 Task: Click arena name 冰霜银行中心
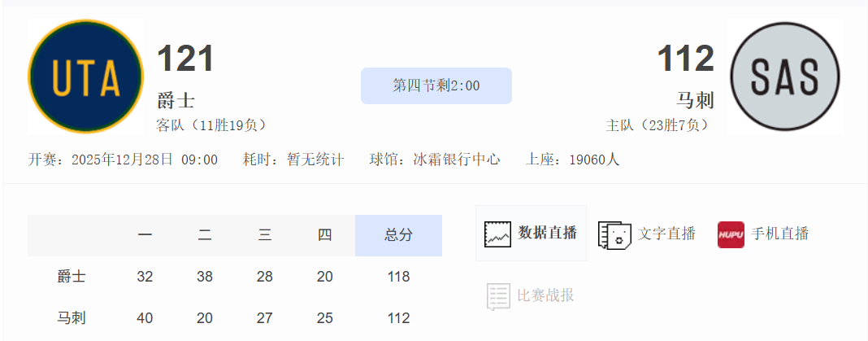(457, 160)
